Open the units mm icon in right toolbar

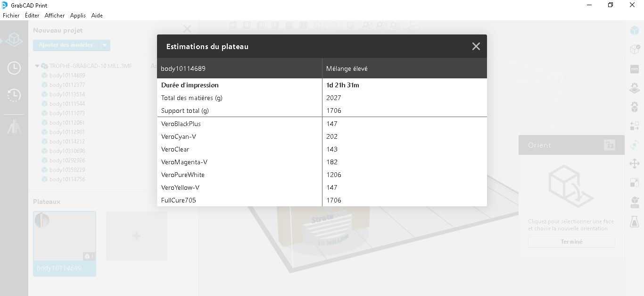(635, 69)
